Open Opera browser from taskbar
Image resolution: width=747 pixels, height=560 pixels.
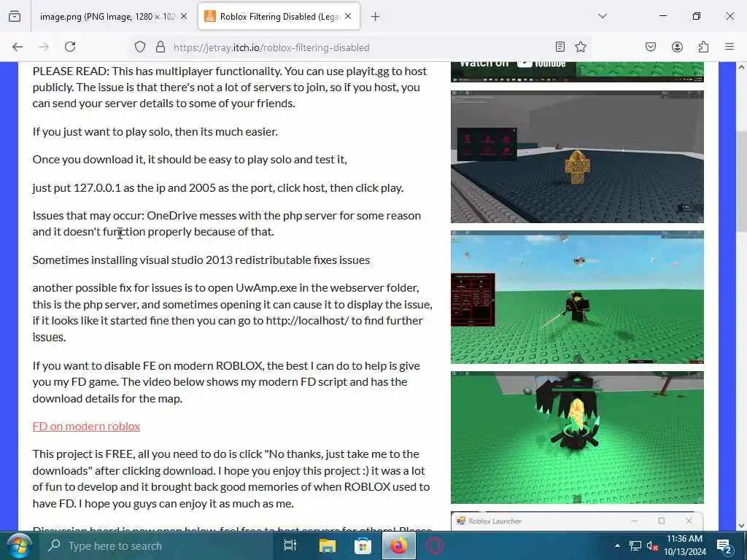click(x=435, y=545)
